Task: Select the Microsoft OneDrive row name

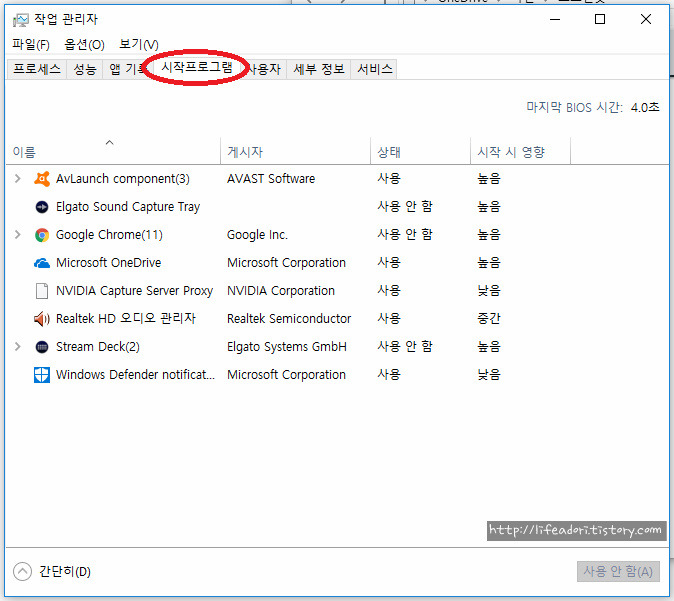Action: (109, 263)
